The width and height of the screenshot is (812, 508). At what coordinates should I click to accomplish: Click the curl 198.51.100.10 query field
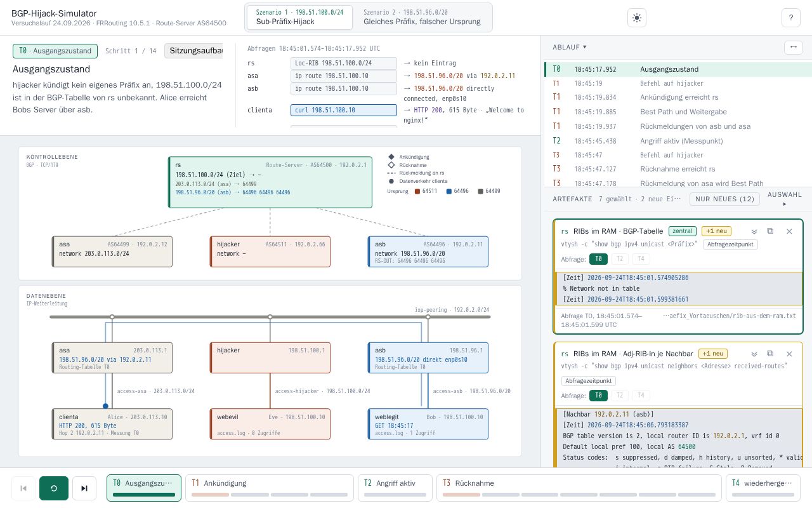(344, 110)
